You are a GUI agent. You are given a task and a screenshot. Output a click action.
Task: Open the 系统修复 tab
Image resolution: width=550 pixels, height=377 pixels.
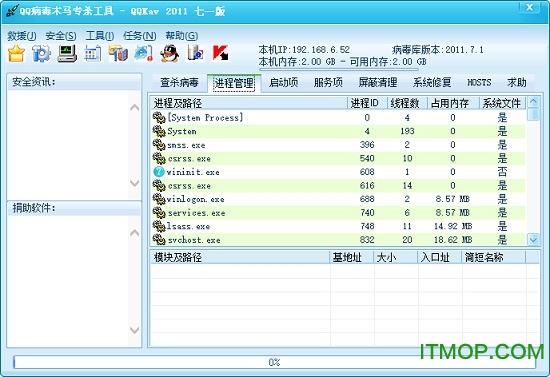[x=432, y=83]
